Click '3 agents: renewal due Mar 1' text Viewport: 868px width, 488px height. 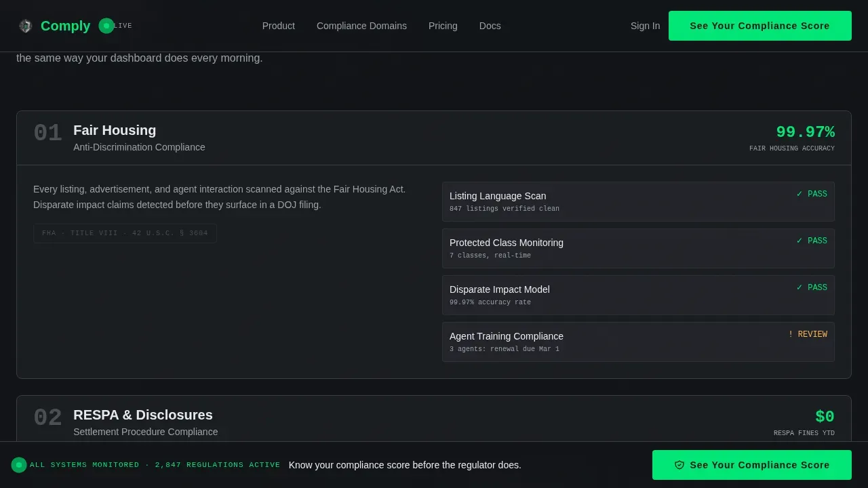(x=505, y=349)
